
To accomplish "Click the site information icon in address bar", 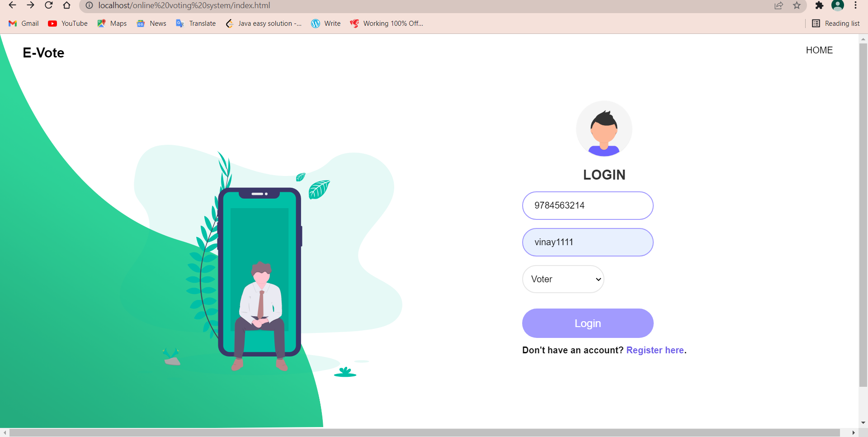I will 89,5.
